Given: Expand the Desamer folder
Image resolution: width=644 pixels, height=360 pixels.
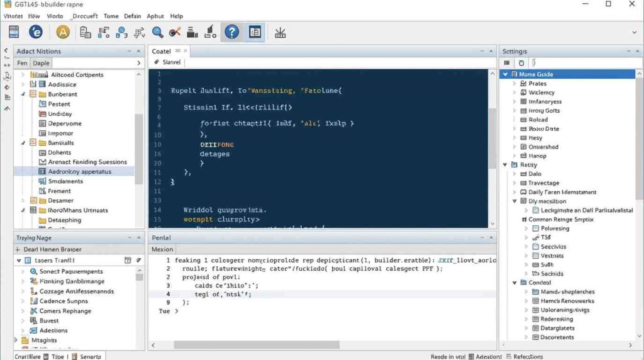Looking at the screenshot, I should coord(23,201).
